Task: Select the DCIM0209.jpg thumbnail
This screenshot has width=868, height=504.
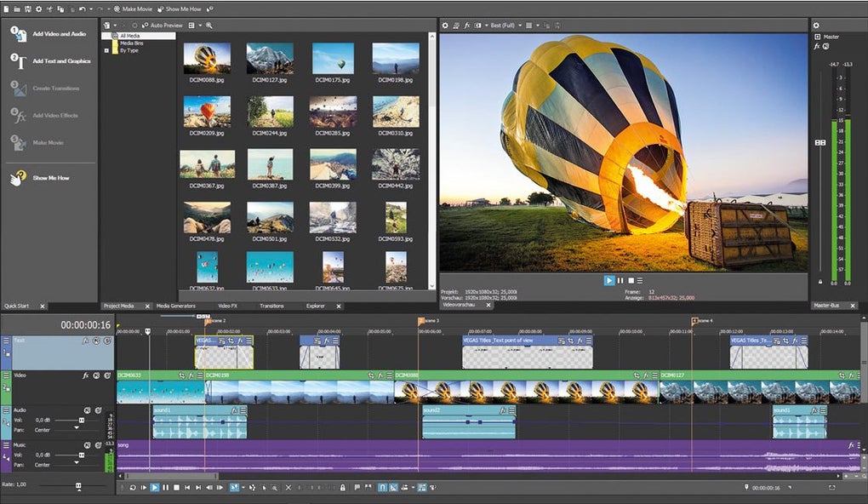Action: pos(207,111)
